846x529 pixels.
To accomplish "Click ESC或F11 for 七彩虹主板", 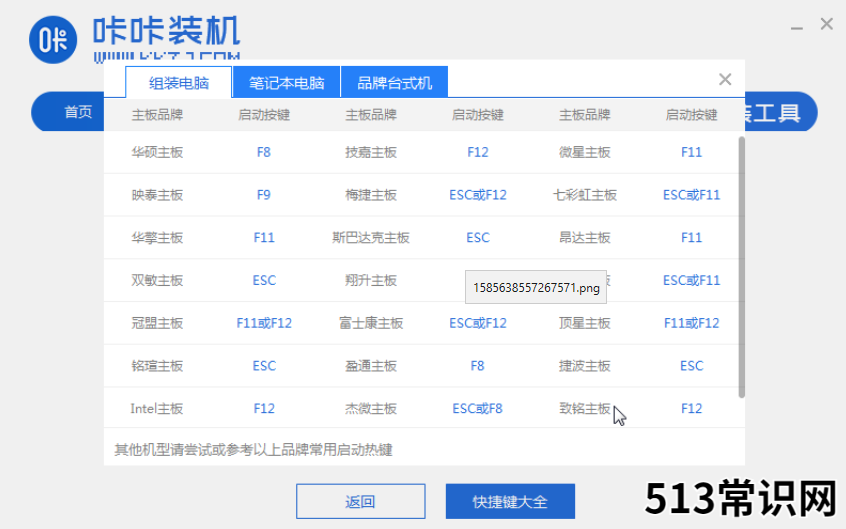I will coord(691,195).
